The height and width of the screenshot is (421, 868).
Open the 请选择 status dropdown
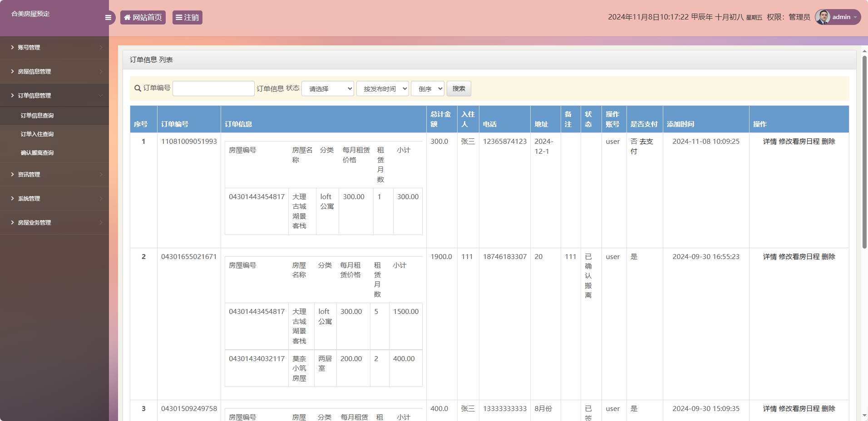328,88
